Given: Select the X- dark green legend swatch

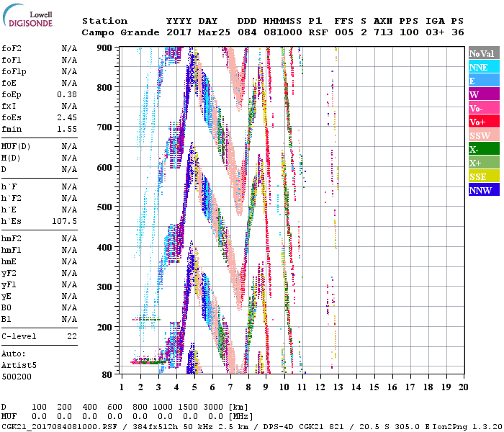Looking at the screenshot, I should (484, 149).
